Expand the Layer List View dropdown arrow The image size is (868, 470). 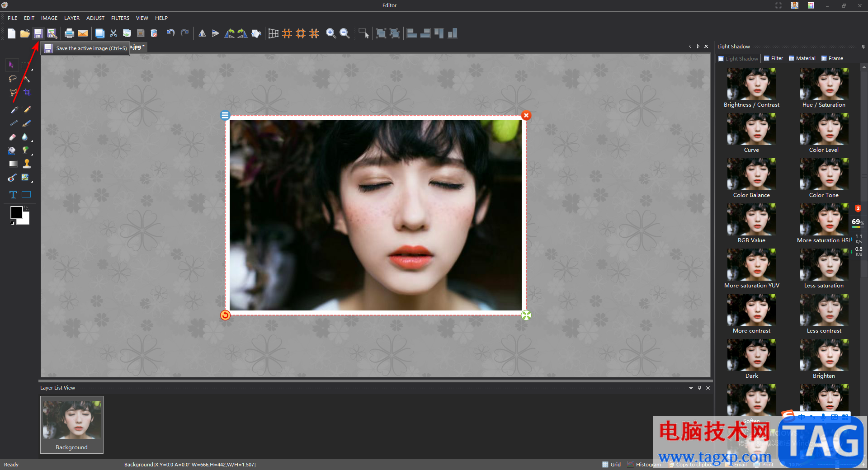point(691,388)
